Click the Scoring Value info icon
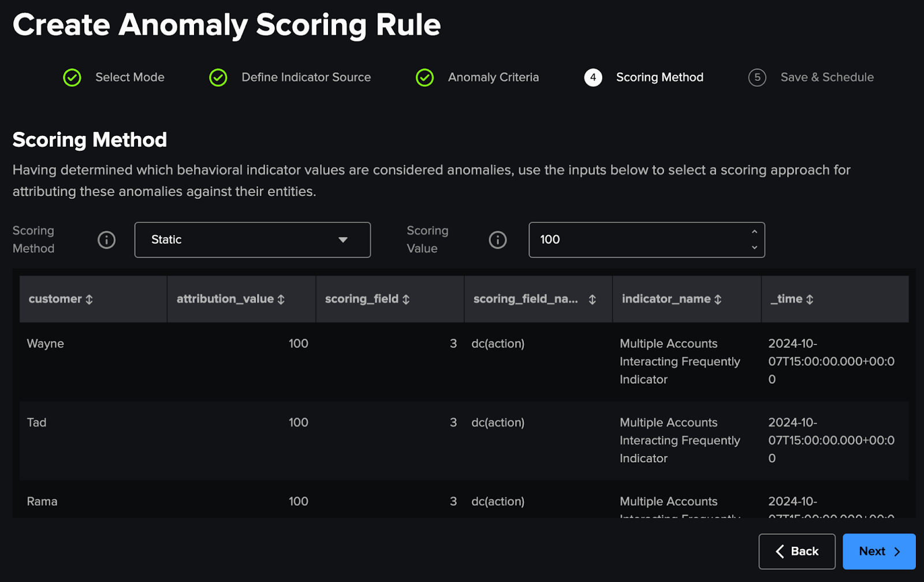Screen dimensions: 924x582 coord(497,240)
